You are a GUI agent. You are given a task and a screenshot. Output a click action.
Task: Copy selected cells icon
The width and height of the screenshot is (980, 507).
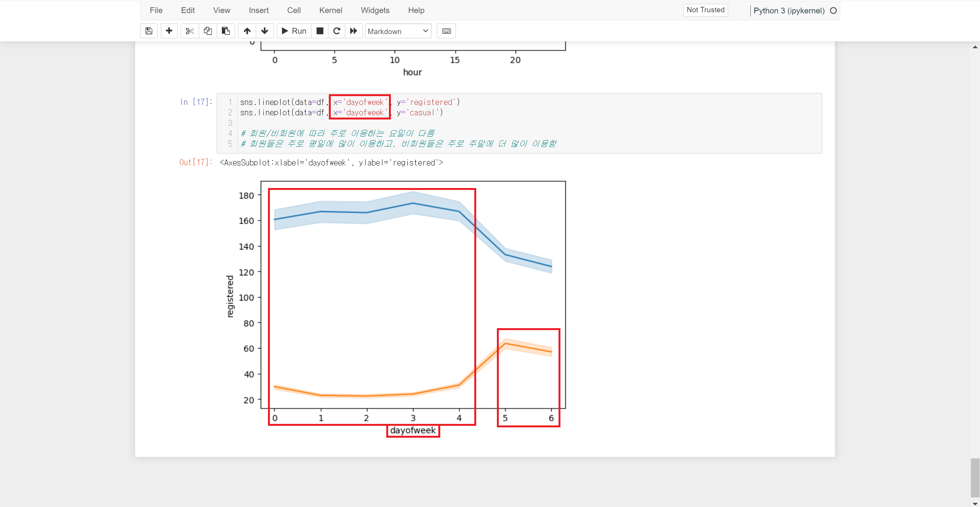point(208,31)
